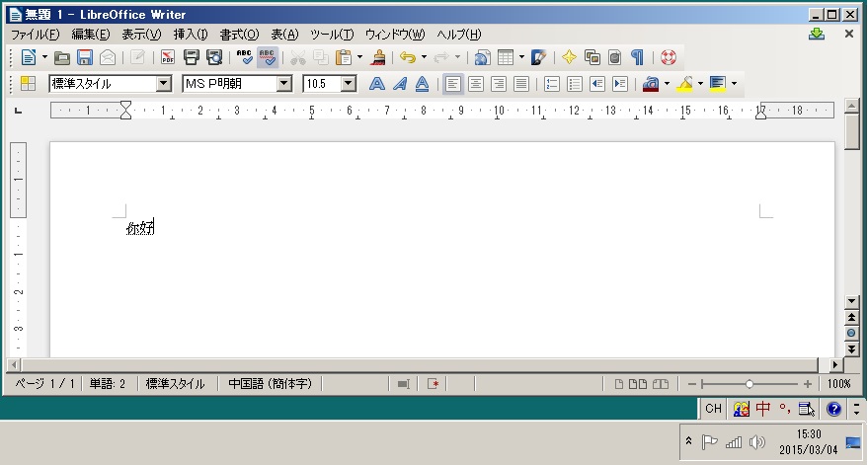Click the Clone Formatting paintbrush icon

tap(378, 58)
